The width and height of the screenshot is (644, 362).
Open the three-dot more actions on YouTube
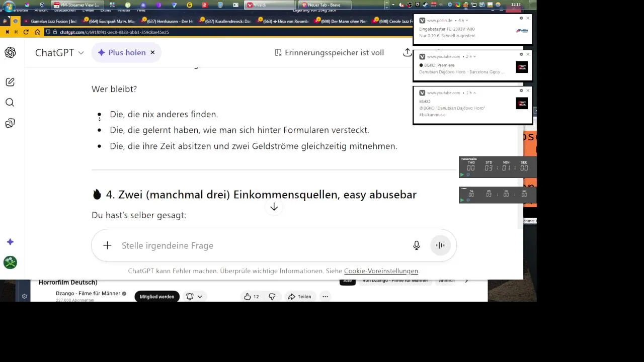(x=325, y=297)
